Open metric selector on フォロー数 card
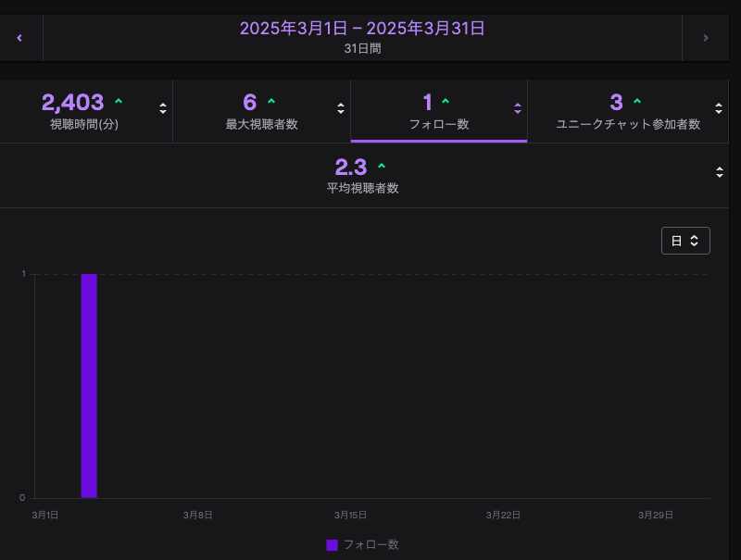The width and height of the screenshot is (741, 560). click(518, 108)
